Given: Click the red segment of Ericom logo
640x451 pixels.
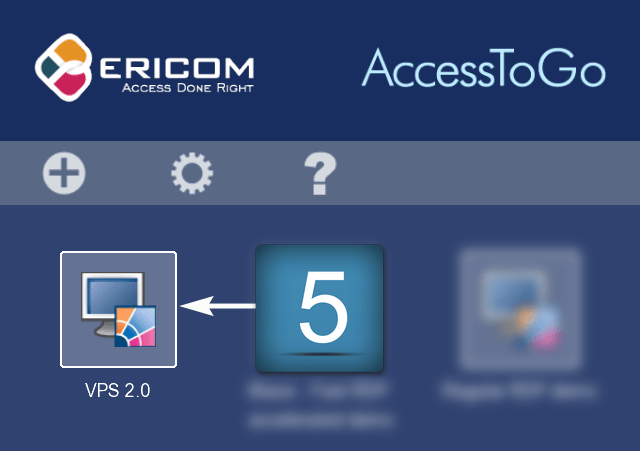Looking at the screenshot, I should 72,82.
